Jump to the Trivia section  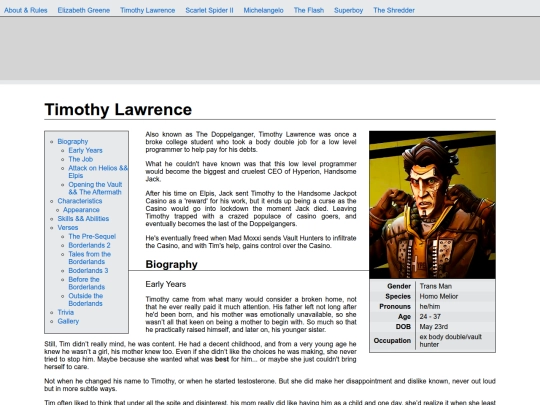(x=66, y=312)
